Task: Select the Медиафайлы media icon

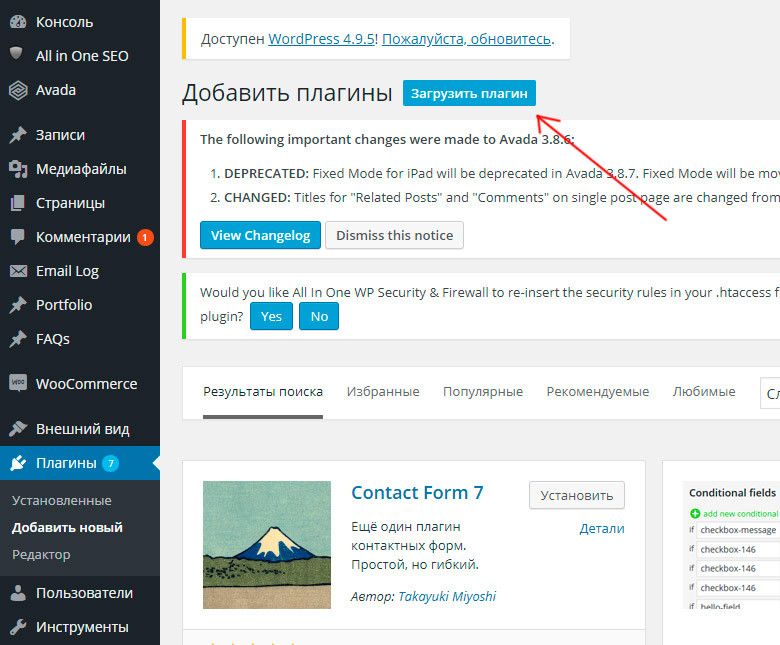Action: coord(18,169)
